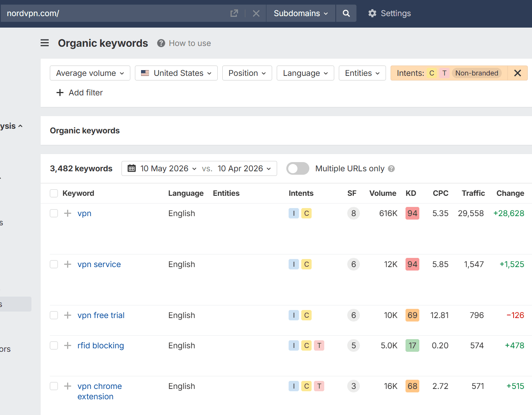Open the Language filter dropdown
The height and width of the screenshot is (415, 532).
click(x=305, y=73)
